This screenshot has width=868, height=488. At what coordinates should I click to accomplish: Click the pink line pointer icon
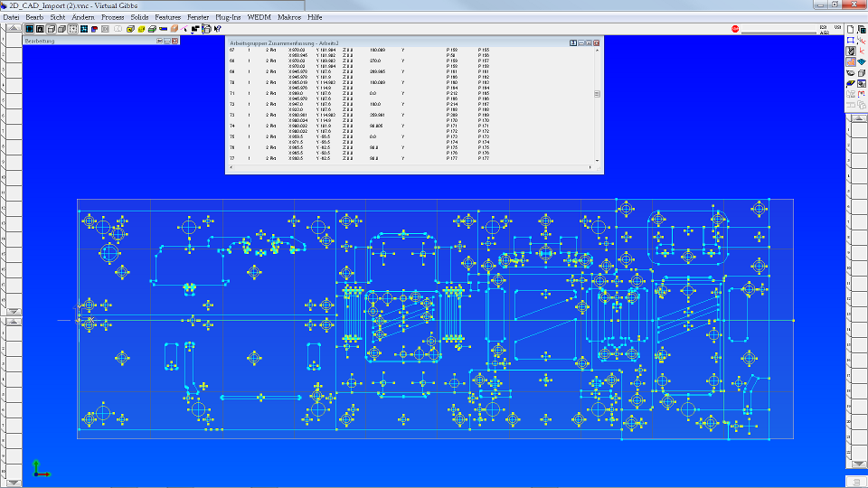point(184,29)
